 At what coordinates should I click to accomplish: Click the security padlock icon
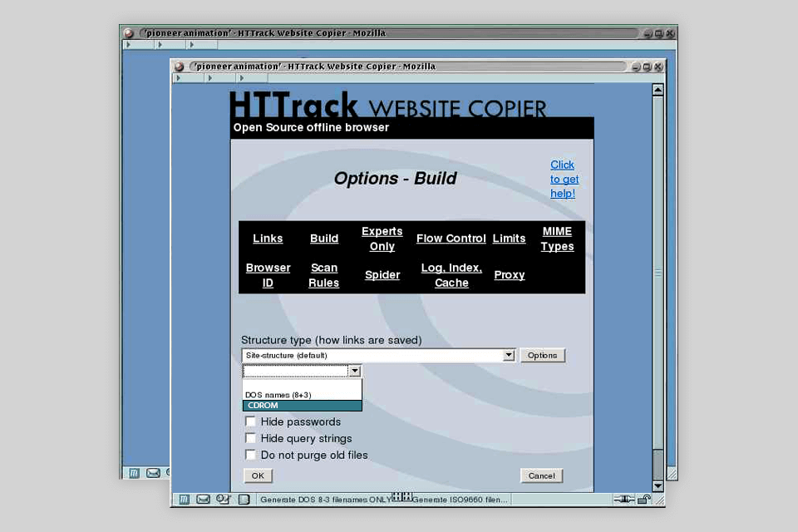click(x=644, y=500)
